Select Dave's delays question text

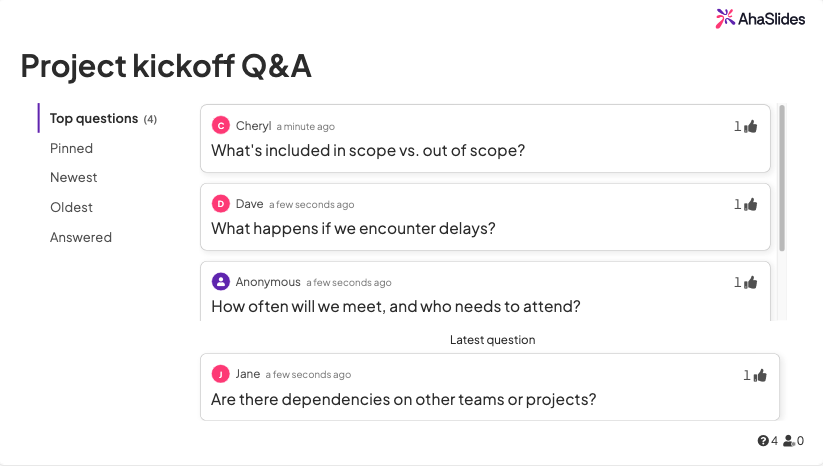(353, 229)
